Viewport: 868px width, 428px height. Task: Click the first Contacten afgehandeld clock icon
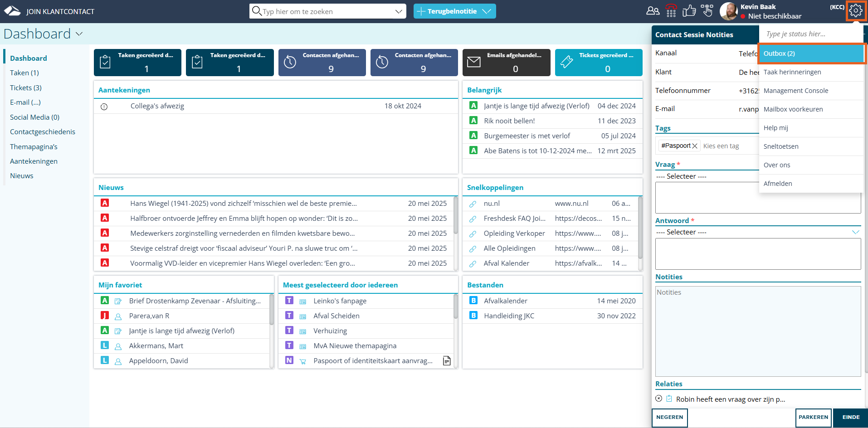[290, 62]
